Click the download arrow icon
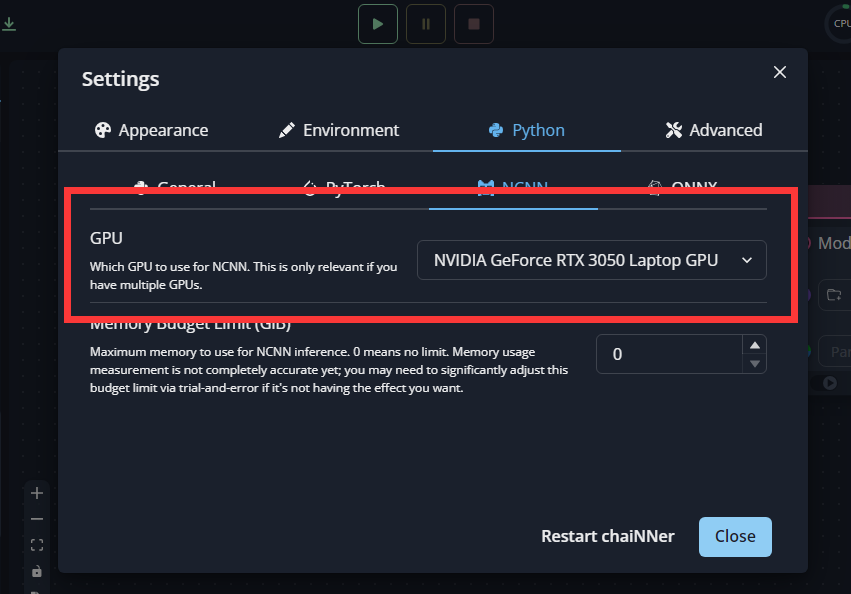This screenshot has width=851, height=594. 9,24
